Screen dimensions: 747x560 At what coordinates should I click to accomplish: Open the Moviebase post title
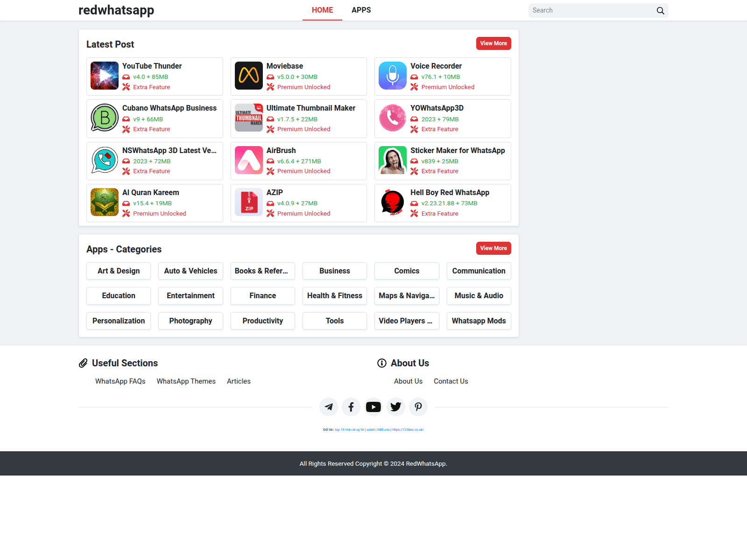pos(285,66)
